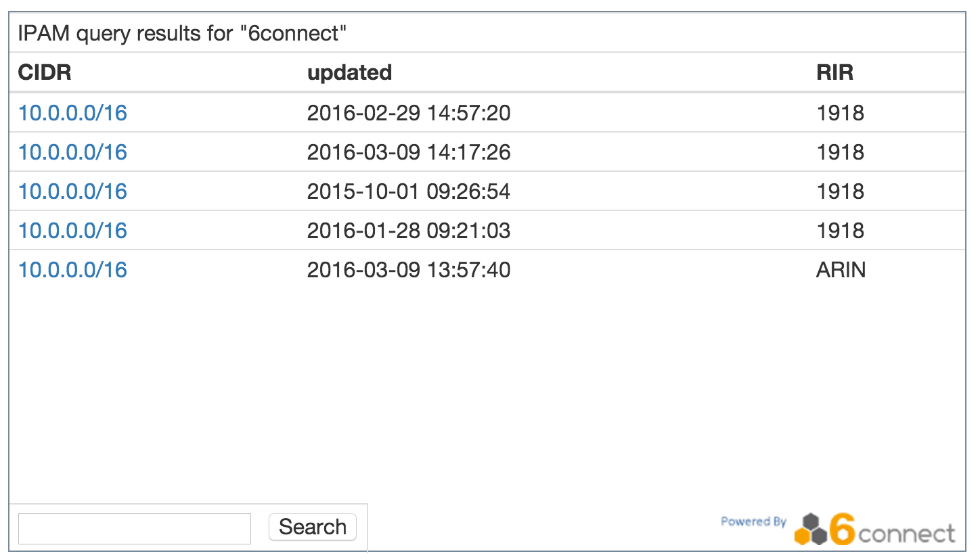Click the IPAM query results title text
The image size is (980, 560).
pyautogui.click(x=182, y=33)
